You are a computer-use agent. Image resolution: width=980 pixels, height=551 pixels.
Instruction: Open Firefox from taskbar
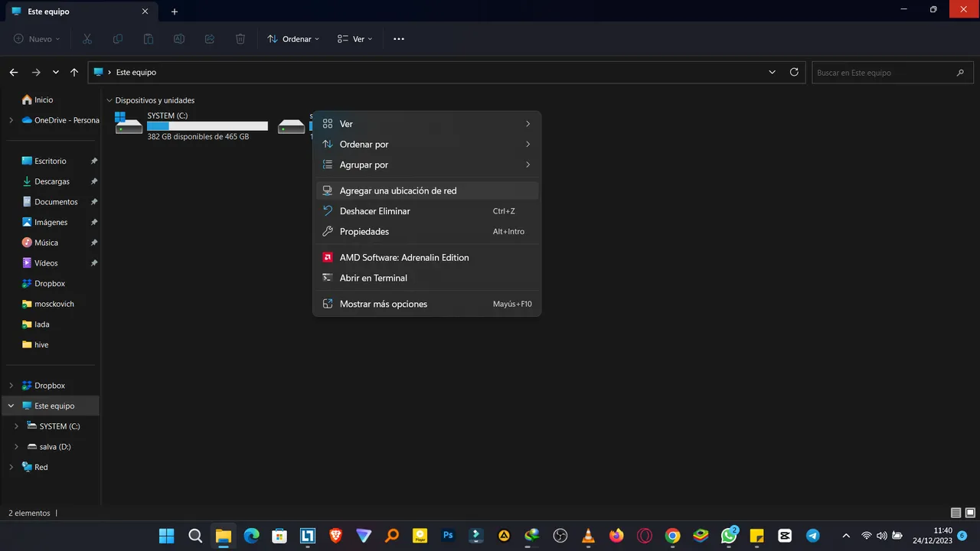click(x=616, y=536)
